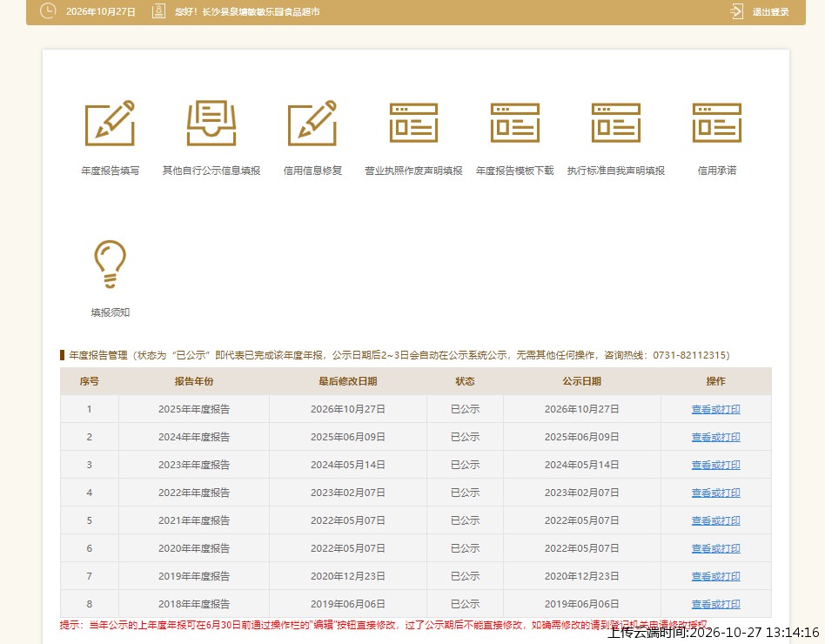Open 查看或打印 for the 2023年年度报告
825x644 pixels.
point(715,465)
